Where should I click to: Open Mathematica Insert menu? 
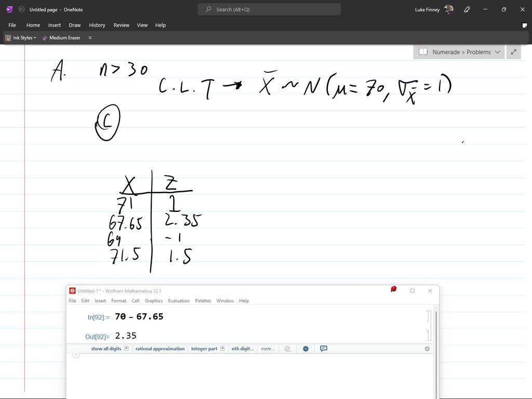click(x=100, y=301)
